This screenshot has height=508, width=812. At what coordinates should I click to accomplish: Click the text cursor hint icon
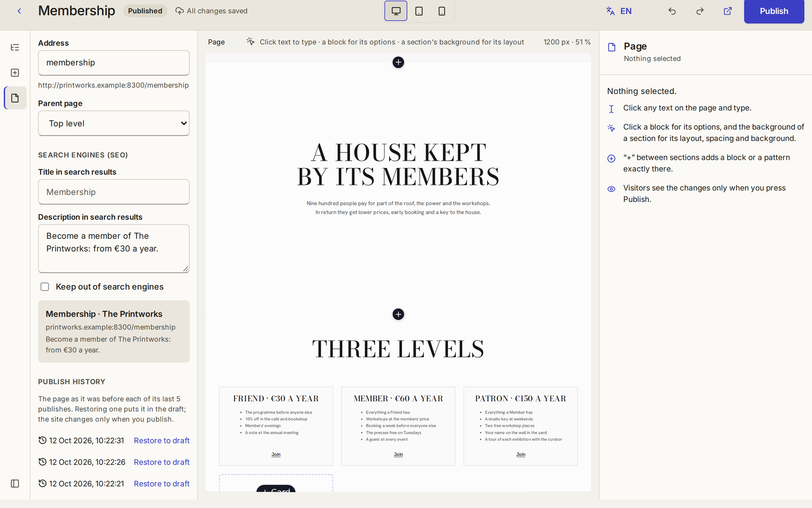(611, 109)
